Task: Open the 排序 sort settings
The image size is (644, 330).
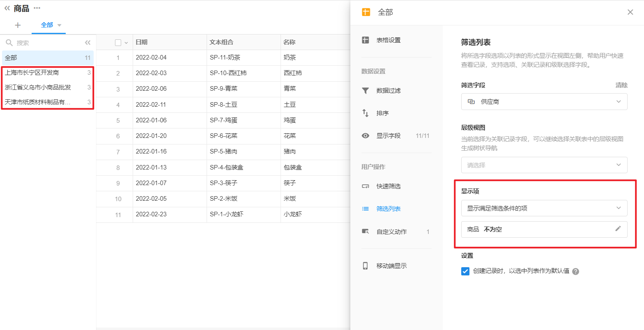Action: point(382,113)
